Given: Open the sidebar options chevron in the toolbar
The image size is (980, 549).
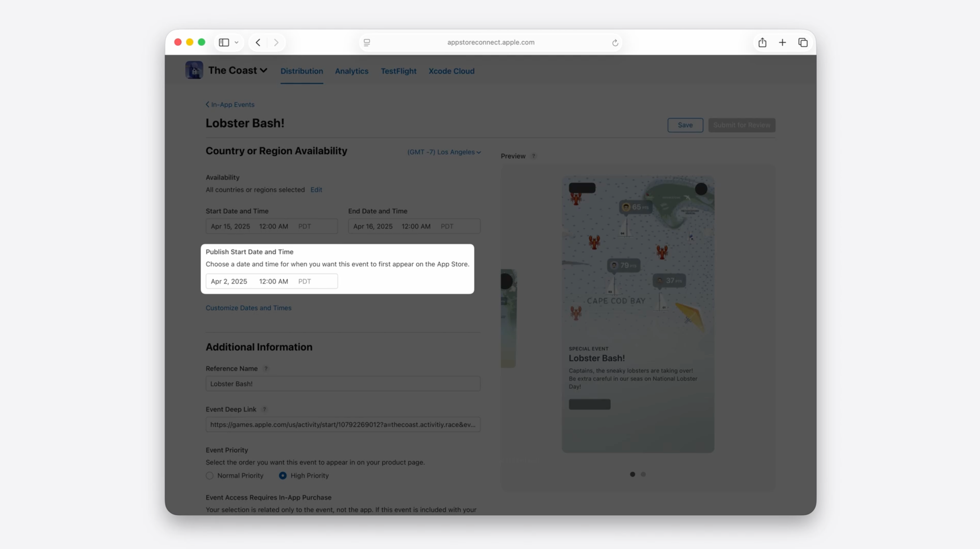Looking at the screenshot, I should pyautogui.click(x=236, y=42).
